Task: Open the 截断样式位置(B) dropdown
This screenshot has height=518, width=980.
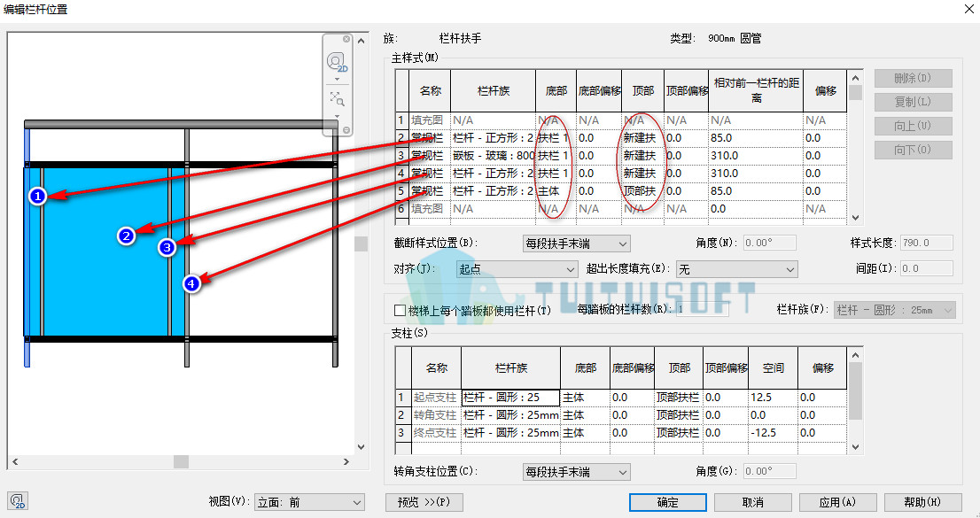Action: tap(576, 244)
